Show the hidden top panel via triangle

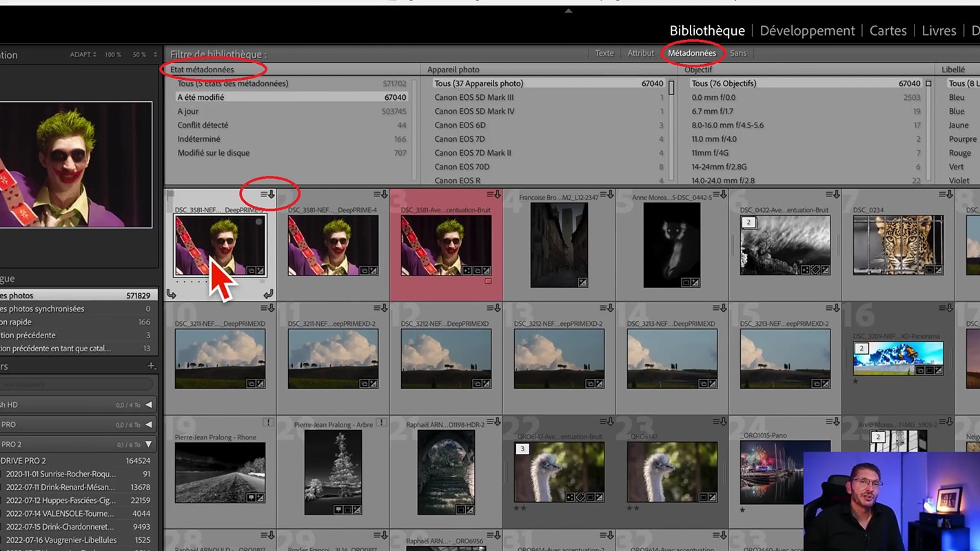(x=568, y=11)
